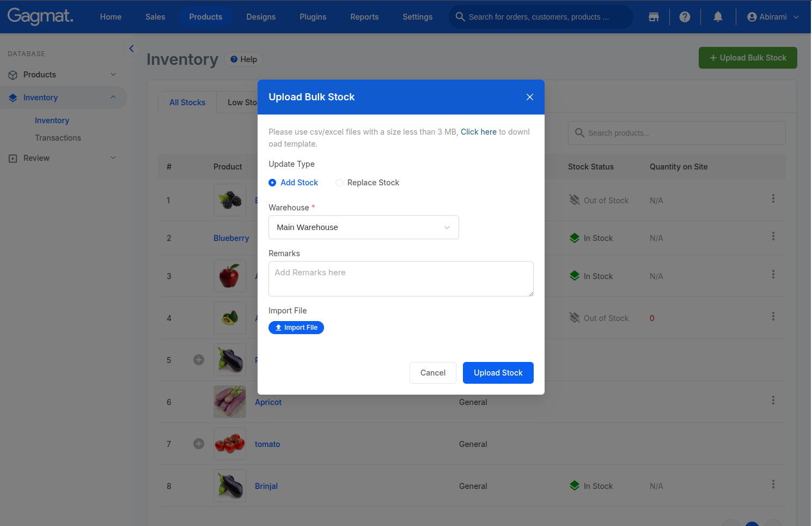The height and width of the screenshot is (526, 812).
Task: Open the store front icon in header
Action: (654, 17)
